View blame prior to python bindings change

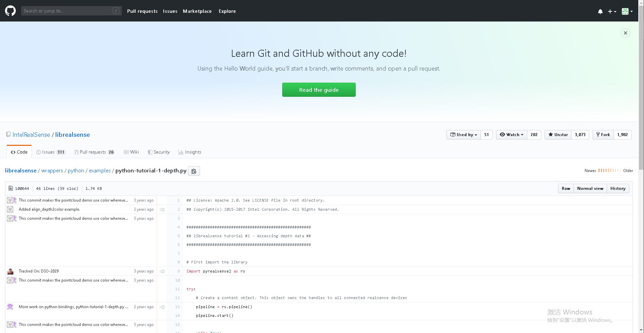162,307
